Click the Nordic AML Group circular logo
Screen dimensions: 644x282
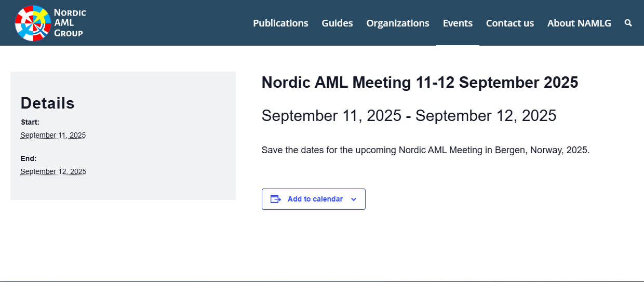(x=33, y=23)
